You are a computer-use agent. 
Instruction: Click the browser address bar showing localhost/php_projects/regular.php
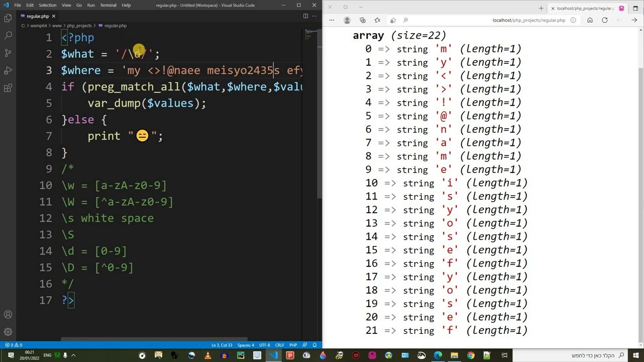click(x=529, y=20)
